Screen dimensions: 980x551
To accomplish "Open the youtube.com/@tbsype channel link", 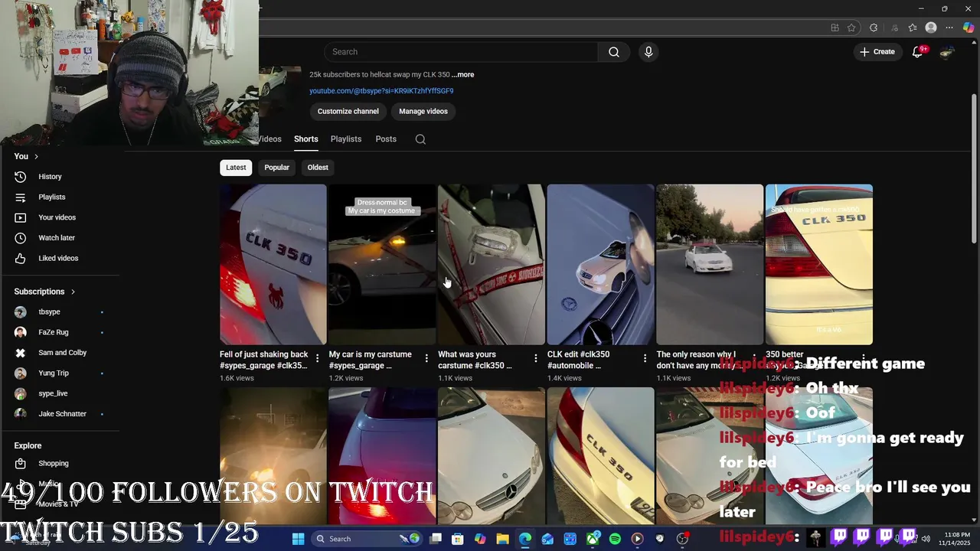I will 381,91.
